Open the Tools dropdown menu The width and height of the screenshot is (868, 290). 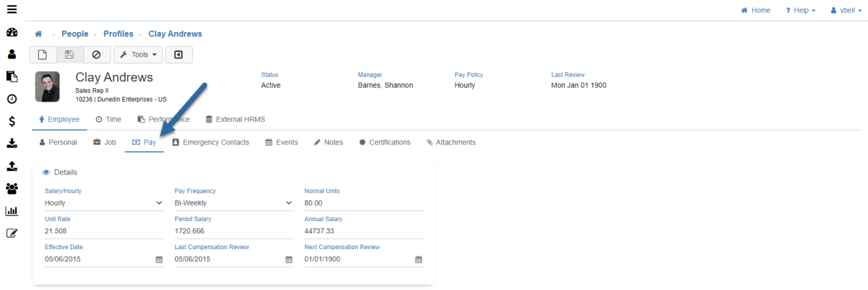[x=138, y=55]
